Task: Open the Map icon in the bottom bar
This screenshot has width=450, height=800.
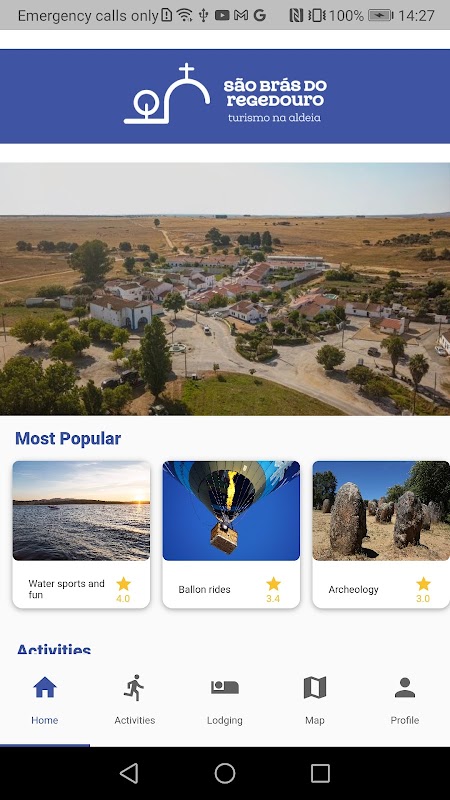Action: 315,688
